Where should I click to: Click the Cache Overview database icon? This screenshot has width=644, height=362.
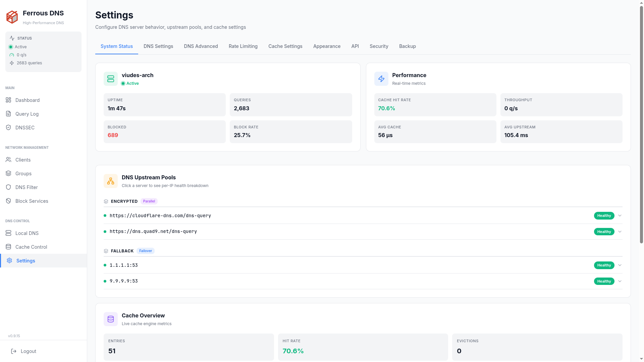pyautogui.click(x=111, y=319)
